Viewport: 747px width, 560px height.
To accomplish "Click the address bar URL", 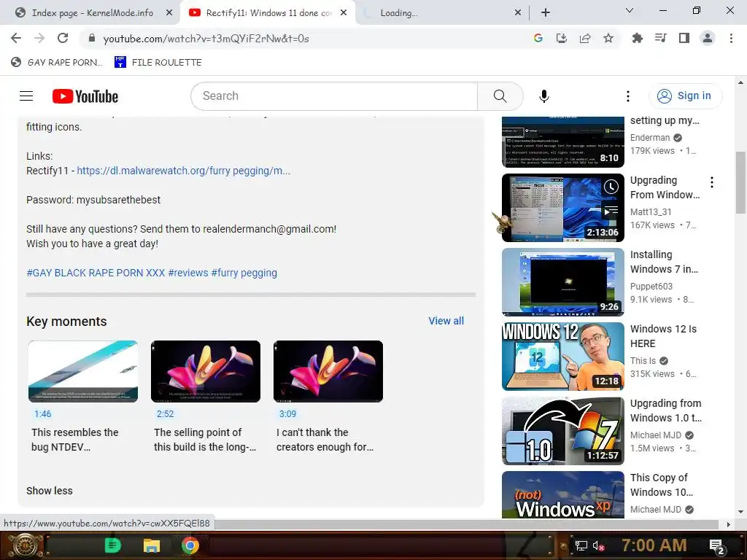I will (206, 39).
